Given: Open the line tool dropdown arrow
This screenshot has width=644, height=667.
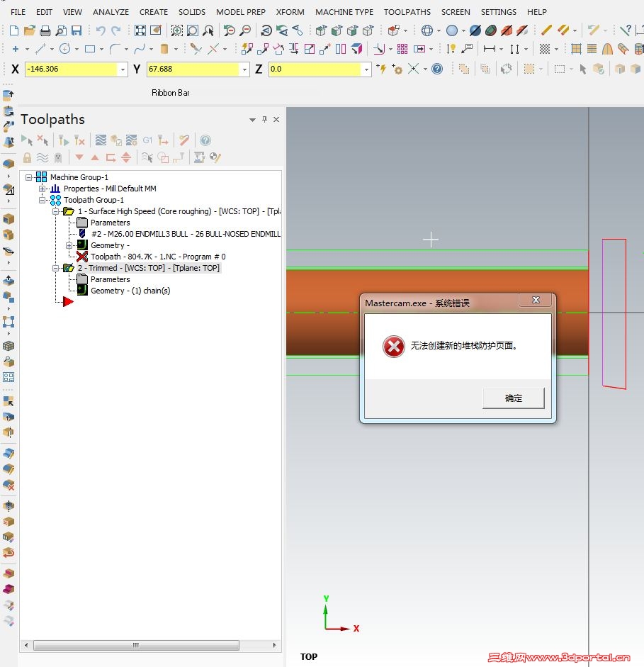Looking at the screenshot, I should (52, 50).
